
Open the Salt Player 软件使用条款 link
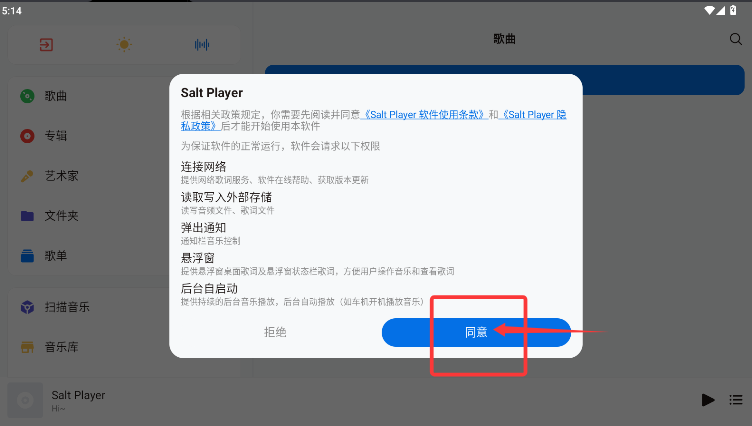[x=424, y=115]
